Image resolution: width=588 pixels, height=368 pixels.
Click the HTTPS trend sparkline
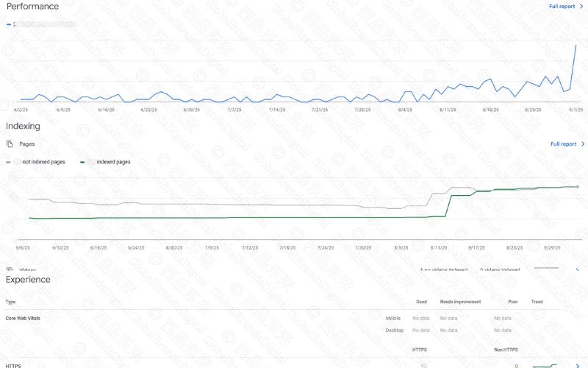[x=548, y=364]
